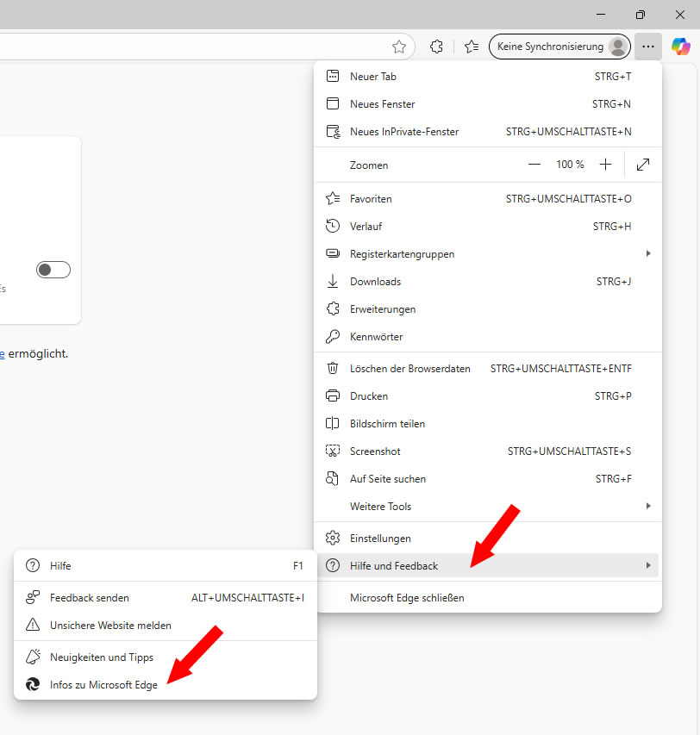700x735 pixels.
Task: Click the three-dot Settings and more button
Action: [648, 47]
